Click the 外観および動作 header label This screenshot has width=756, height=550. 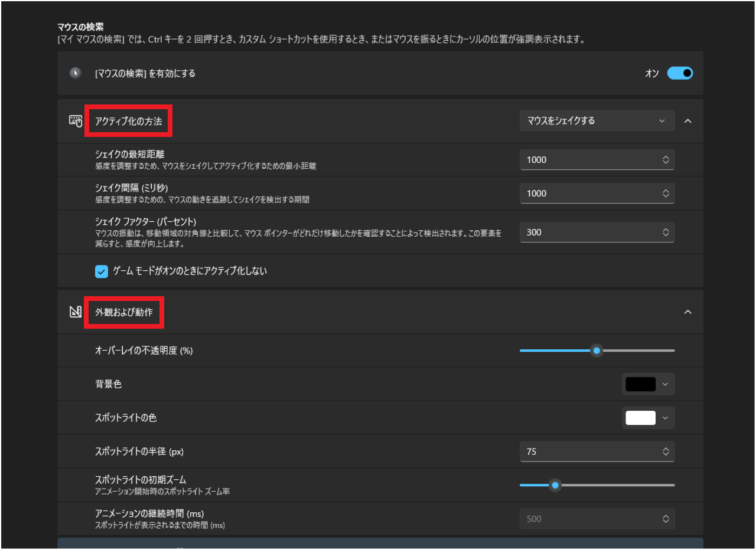pyautogui.click(x=124, y=312)
